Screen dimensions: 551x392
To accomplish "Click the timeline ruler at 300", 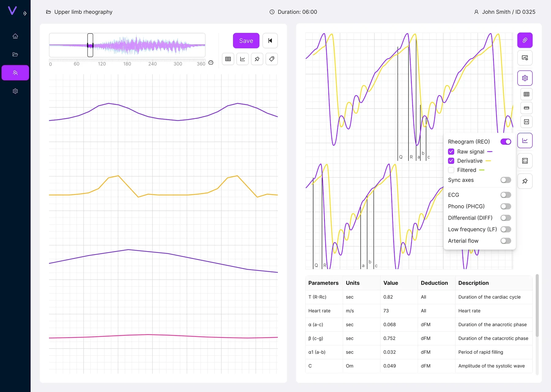I will (x=178, y=64).
